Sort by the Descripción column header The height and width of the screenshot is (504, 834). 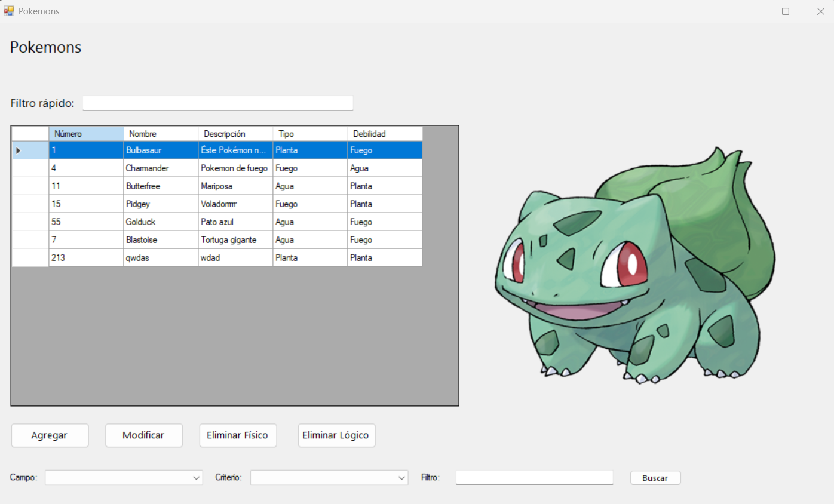pyautogui.click(x=235, y=134)
